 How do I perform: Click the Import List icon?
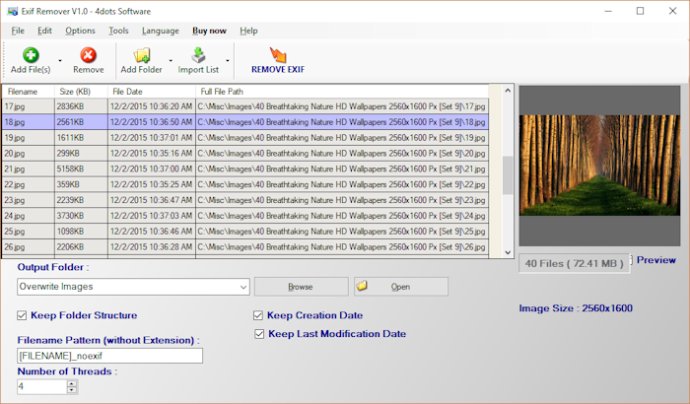click(x=198, y=55)
